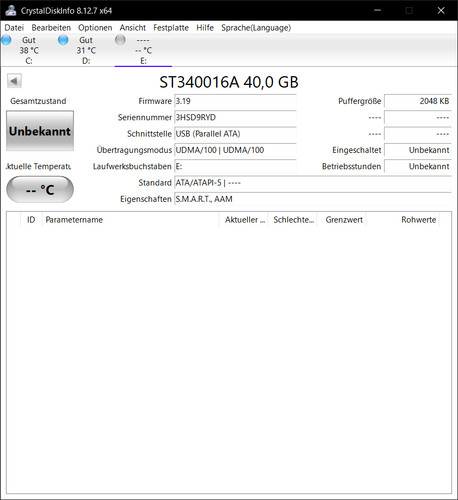Click the Schlechte column header
The image size is (458, 500).
click(293, 220)
